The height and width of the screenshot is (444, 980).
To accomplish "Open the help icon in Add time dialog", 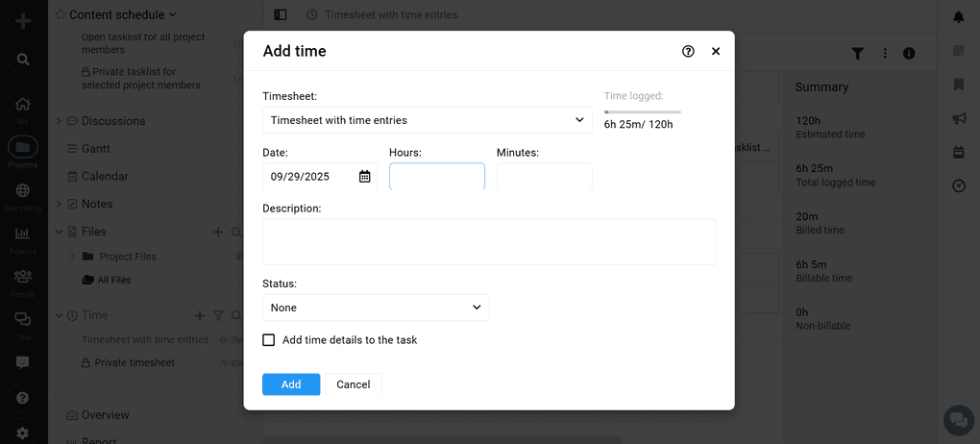I will click(x=688, y=51).
